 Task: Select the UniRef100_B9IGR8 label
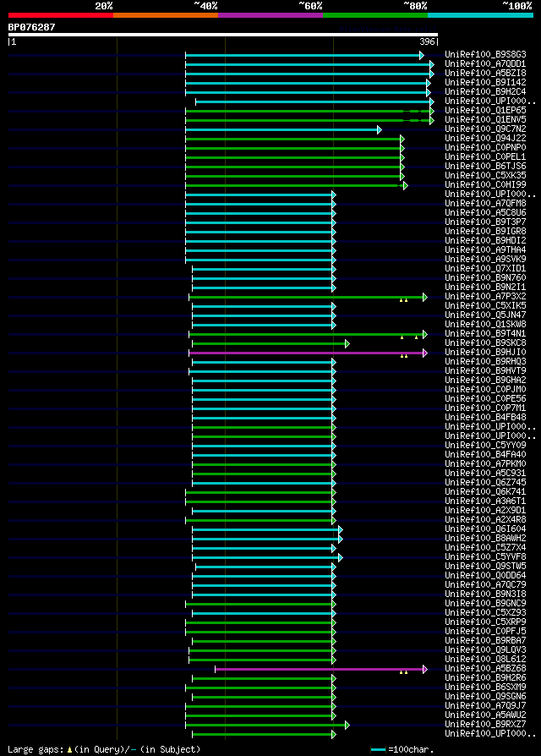(485, 232)
